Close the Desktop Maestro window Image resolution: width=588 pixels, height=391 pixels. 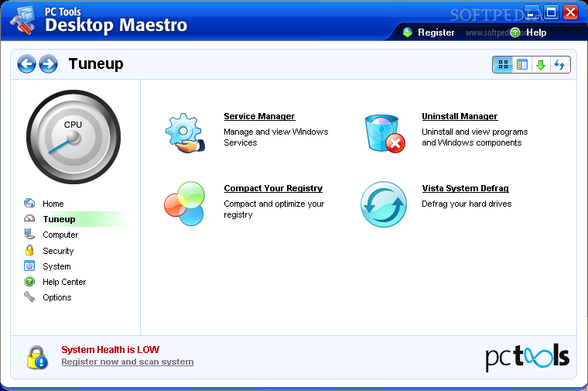click(x=571, y=12)
